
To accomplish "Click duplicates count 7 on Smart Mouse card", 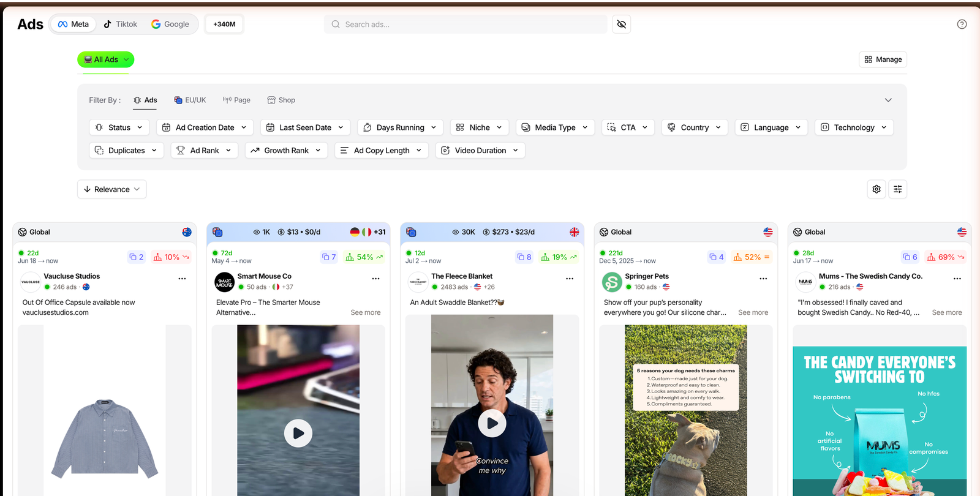I will (x=330, y=257).
